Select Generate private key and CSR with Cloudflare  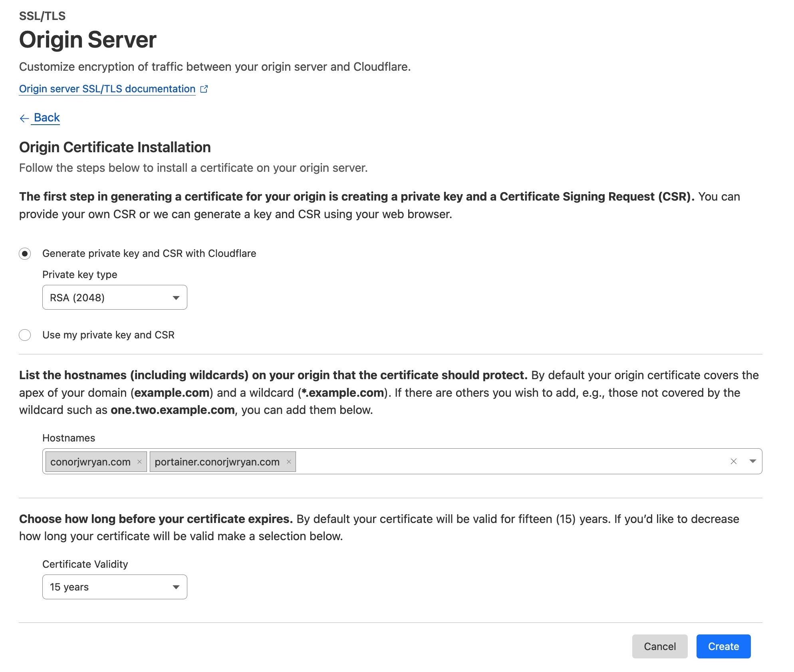[25, 253]
